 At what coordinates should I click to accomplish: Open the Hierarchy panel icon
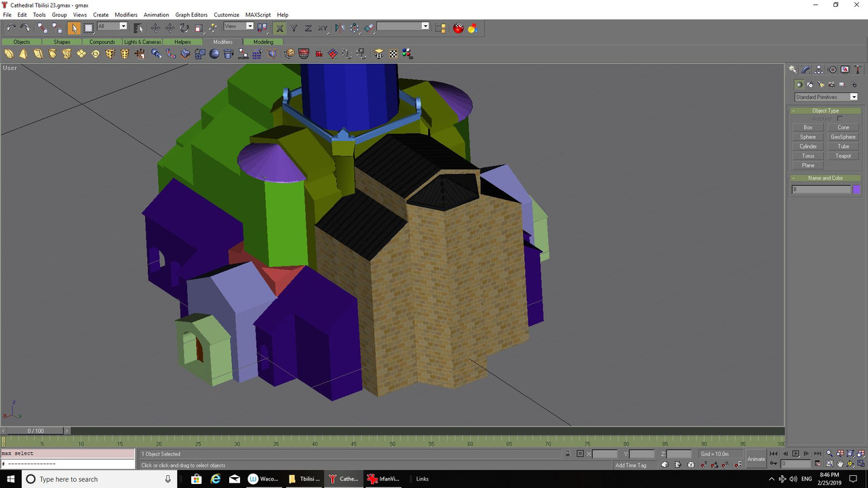click(818, 70)
